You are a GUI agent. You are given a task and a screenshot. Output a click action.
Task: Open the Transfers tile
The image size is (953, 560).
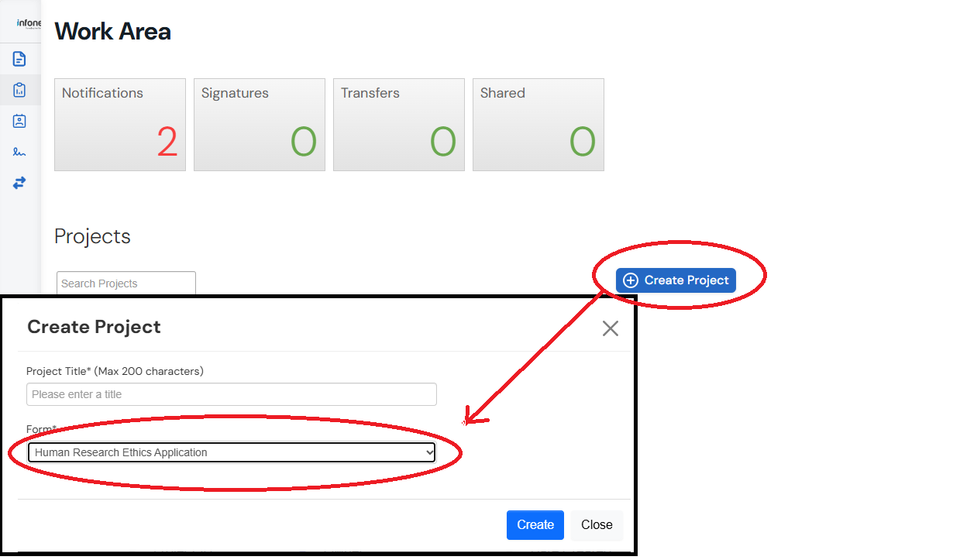[x=399, y=125]
